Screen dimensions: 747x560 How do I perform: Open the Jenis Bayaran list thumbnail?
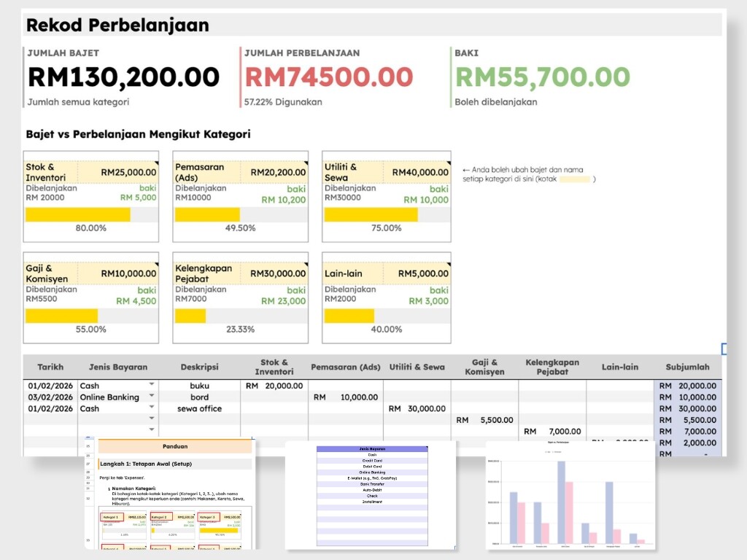click(371, 495)
